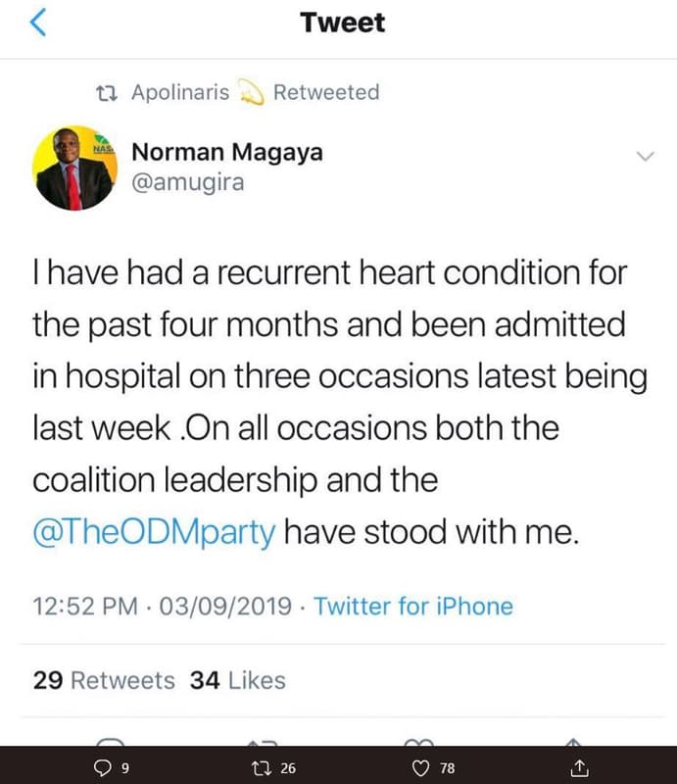Image resolution: width=677 pixels, height=784 pixels.
Task: Collapse the tweet actions menu chevron
Action: pyautogui.click(x=644, y=157)
